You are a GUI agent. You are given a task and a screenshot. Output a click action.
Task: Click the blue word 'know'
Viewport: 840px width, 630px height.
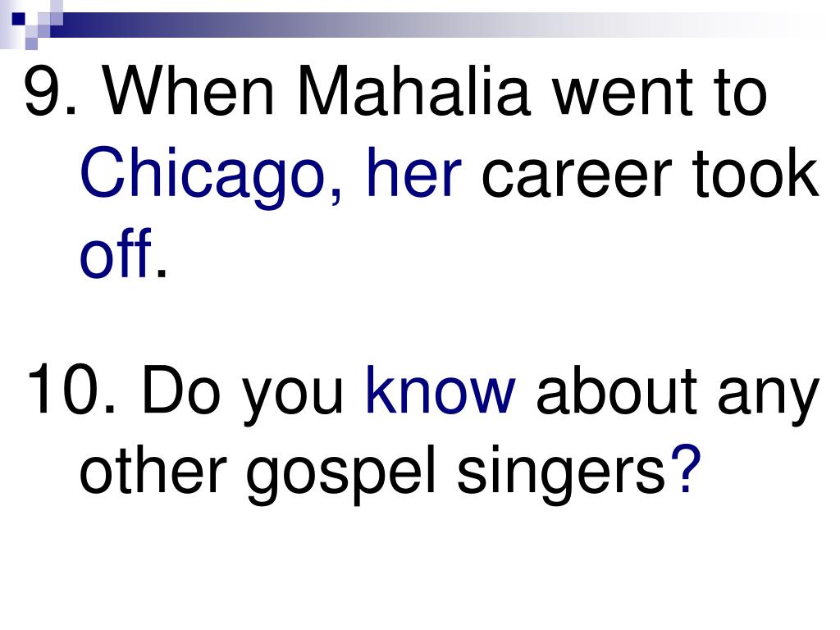tap(441, 389)
